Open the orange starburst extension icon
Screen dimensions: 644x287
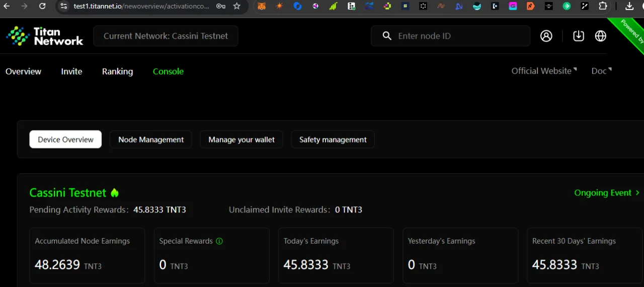[x=280, y=6]
